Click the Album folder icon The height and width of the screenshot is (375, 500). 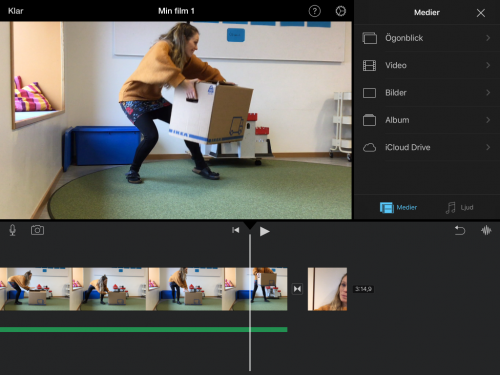(369, 120)
